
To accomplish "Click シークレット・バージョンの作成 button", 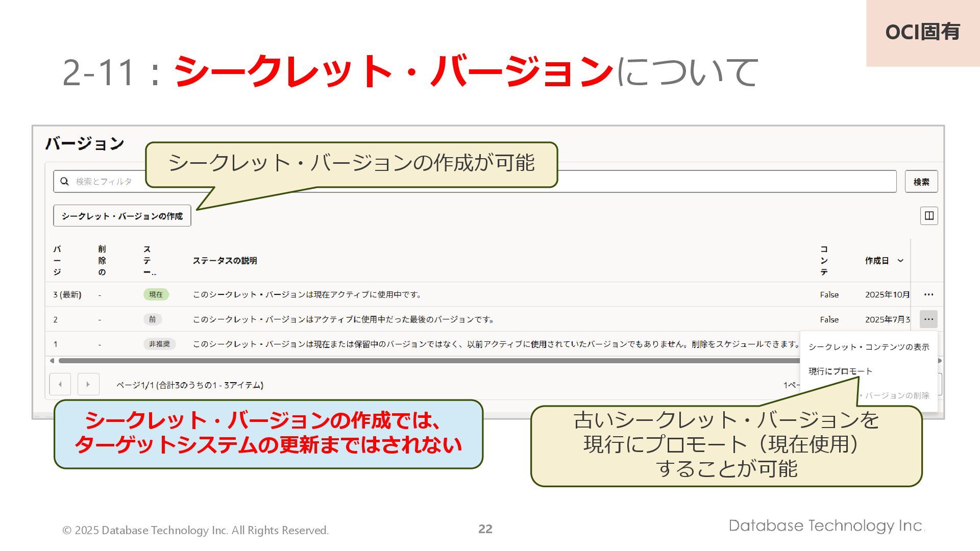I will [x=122, y=216].
